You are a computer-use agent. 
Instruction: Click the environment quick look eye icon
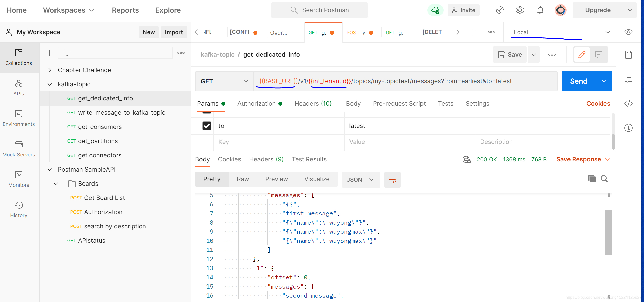point(628,32)
